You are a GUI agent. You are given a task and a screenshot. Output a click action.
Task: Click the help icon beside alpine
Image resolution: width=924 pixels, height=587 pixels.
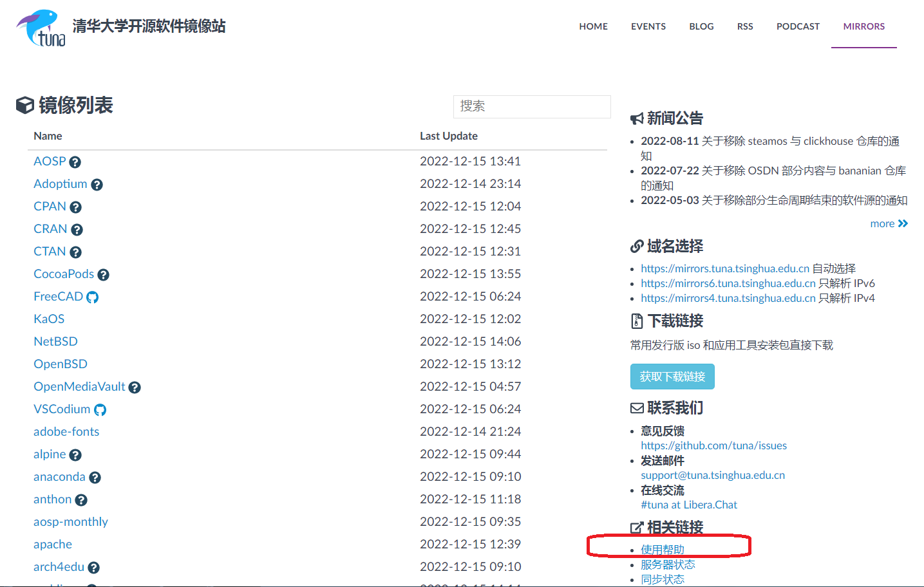tap(75, 455)
